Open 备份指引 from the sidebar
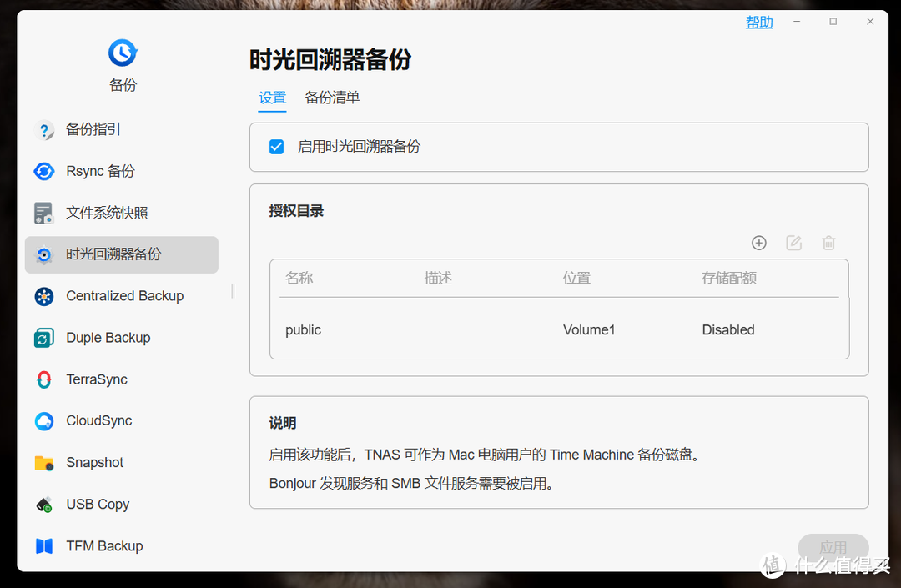The width and height of the screenshot is (901, 588). pos(43,129)
